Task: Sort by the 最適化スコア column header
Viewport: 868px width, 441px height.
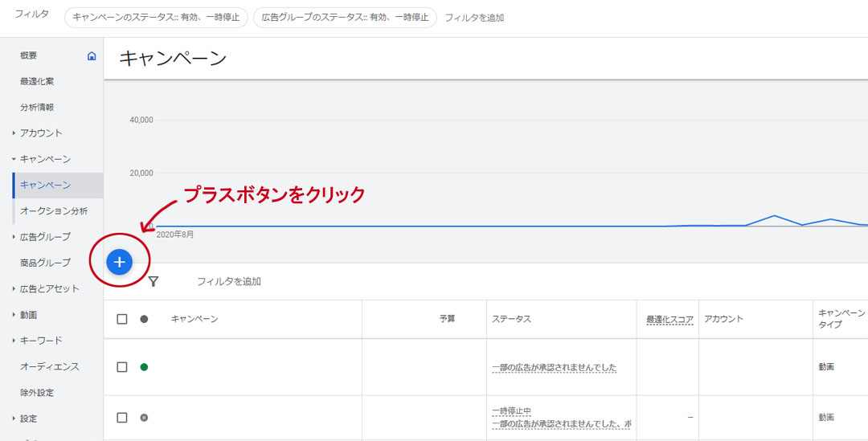Action: tap(669, 319)
